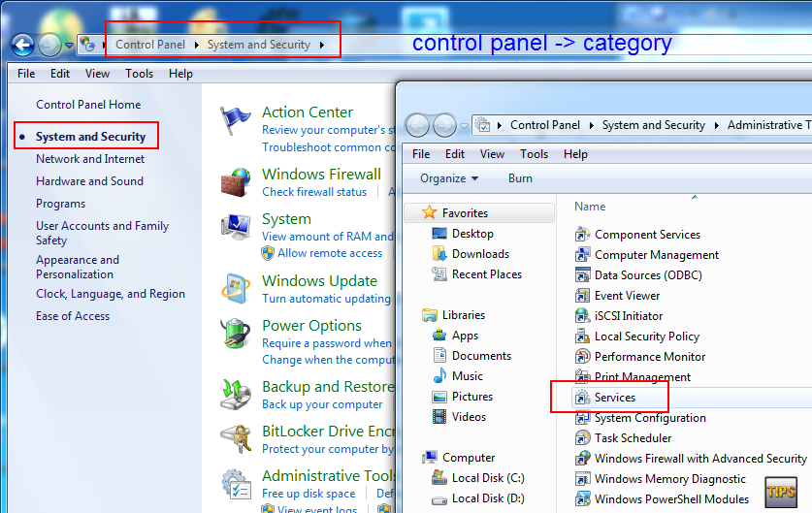This screenshot has height=513, width=812.
Task: Open Clock, Language, and Region
Action: coord(111,294)
